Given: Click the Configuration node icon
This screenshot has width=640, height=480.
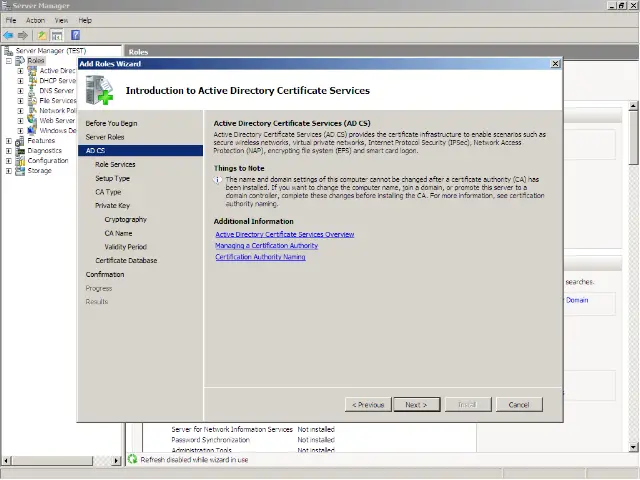Looking at the screenshot, I should (20, 161).
